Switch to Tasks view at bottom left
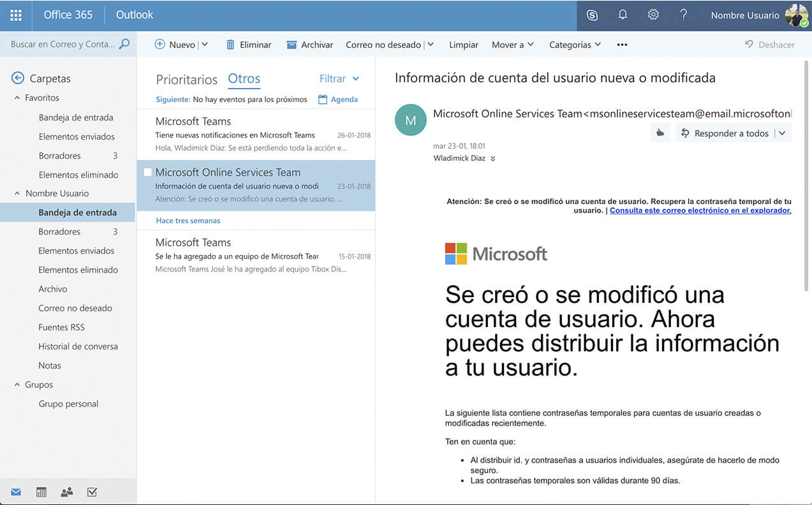This screenshot has height=505, width=812. coord(92,492)
